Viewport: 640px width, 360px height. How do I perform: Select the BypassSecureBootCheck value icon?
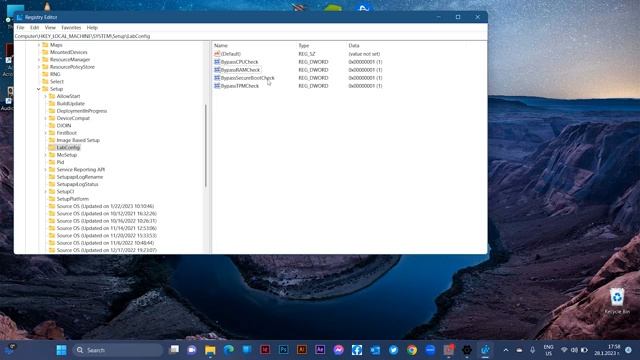pyautogui.click(x=217, y=78)
